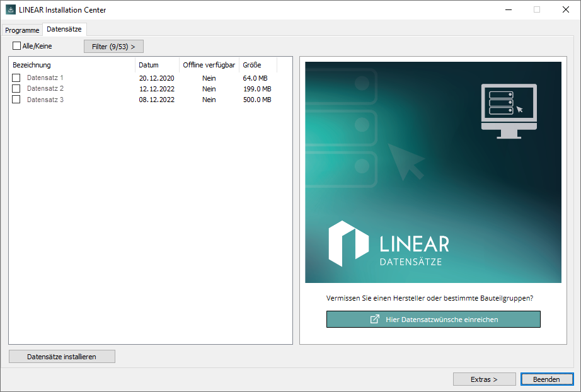Click the external-link icon on the Datensatzwünsche button
This screenshot has height=392, width=581.
(x=375, y=319)
